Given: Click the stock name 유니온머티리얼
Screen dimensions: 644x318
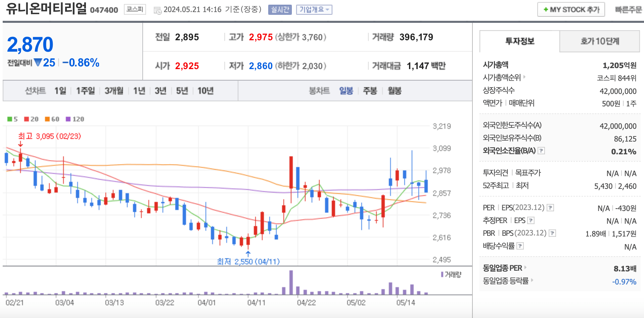Looking at the screenshot, I should pyautogui.click(x=46, y=9).
